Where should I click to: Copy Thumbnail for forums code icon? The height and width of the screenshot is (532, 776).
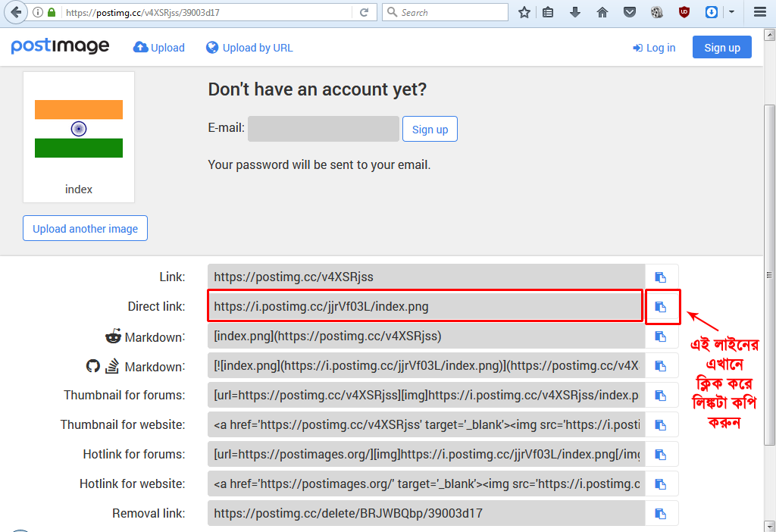661,396
